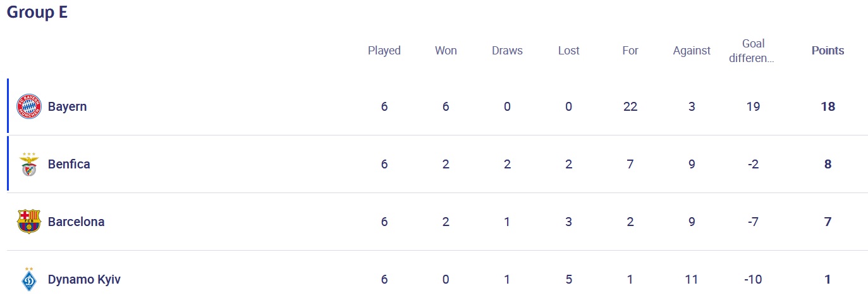This screenshot has height=302, width=868.
Task: Click Bayern's 18 points value
Action: point(828,106)
